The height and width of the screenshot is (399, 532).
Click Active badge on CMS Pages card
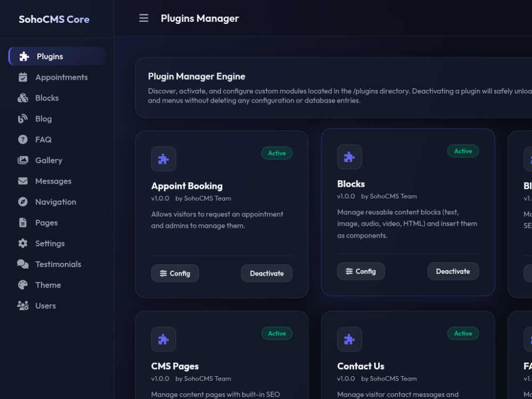[277, 334]
